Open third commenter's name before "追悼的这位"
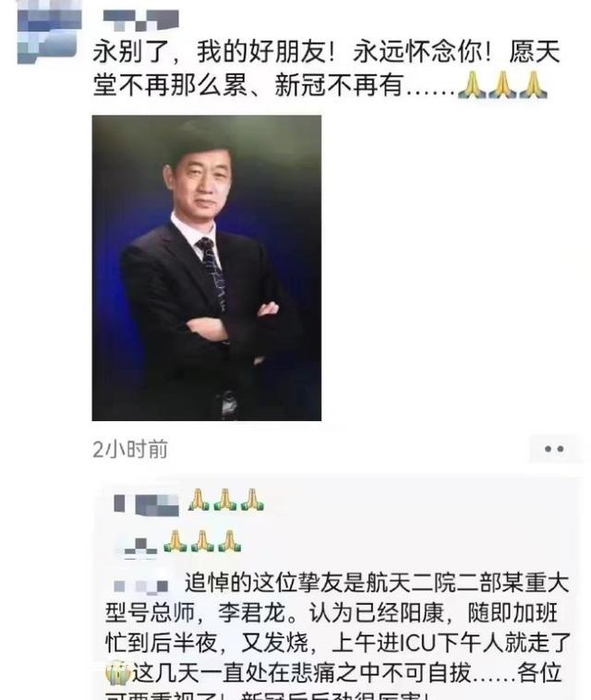This screenshot has height=700, width=591. (x=140, y=585)
